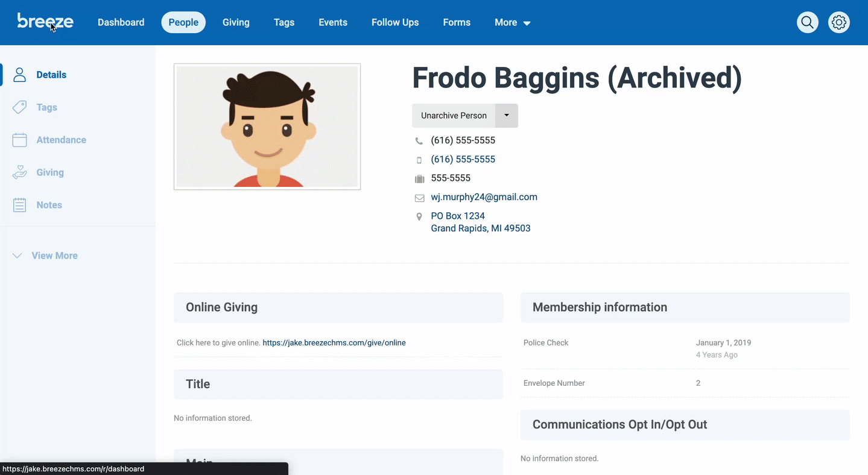Expand View More in the sidebar

click(x=45, y=256)
